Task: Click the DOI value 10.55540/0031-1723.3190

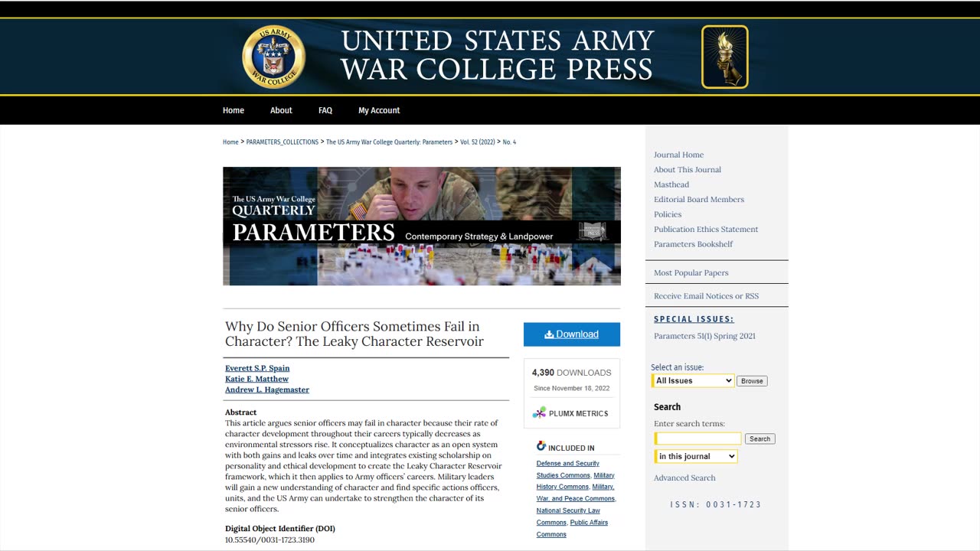Action: click(269, 540)
